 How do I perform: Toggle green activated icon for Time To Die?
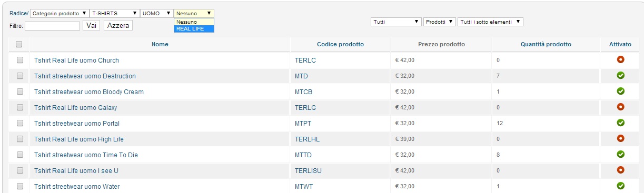coord(620,154)
